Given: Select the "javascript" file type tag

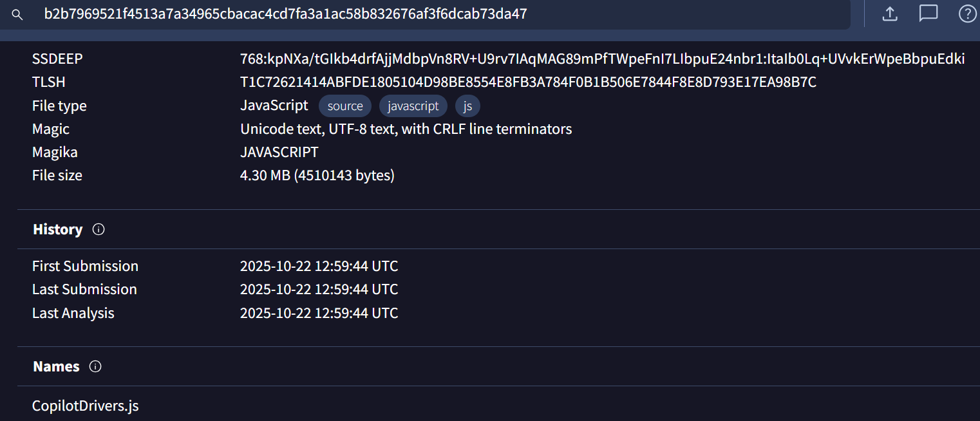Looking at the screenshot, I should 413,106.
